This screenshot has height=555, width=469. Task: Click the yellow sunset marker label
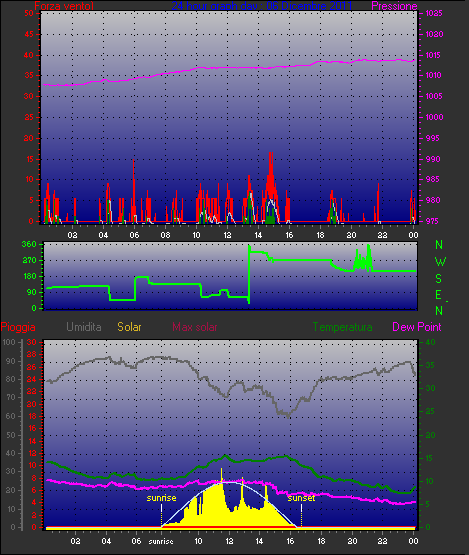tap(301, 498)
